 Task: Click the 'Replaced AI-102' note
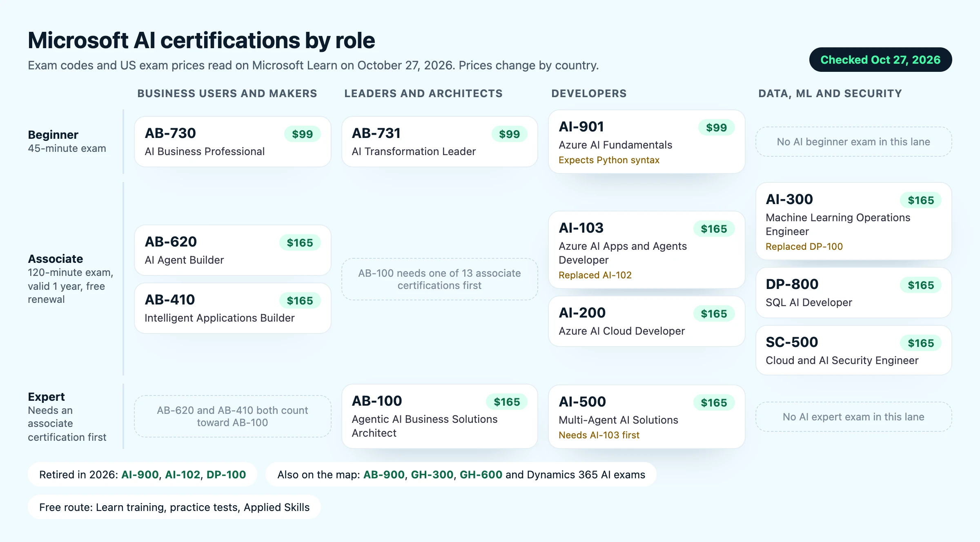[595, 275]
